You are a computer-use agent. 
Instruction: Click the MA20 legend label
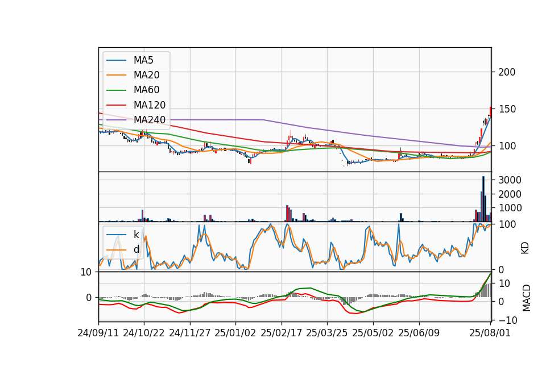tap(146, 75)
